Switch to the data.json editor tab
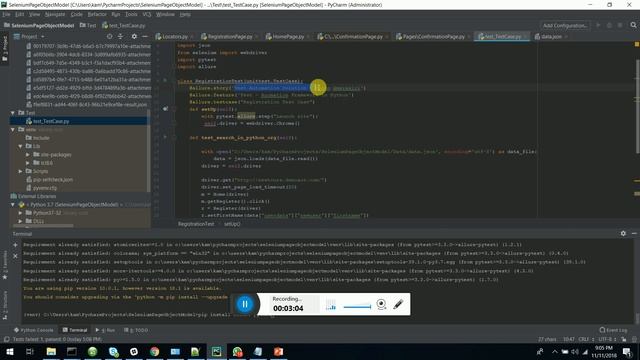This screenshot has width=640, height=360. click(551, 36)
